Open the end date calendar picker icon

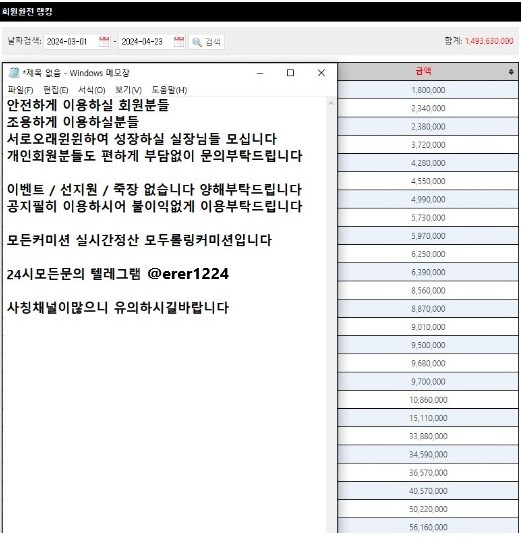179,42
